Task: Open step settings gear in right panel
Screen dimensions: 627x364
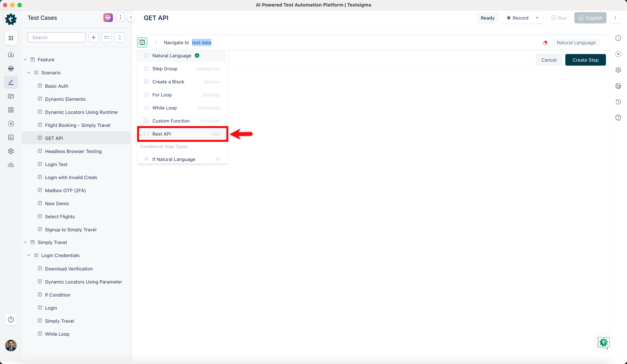Action: 618,70
